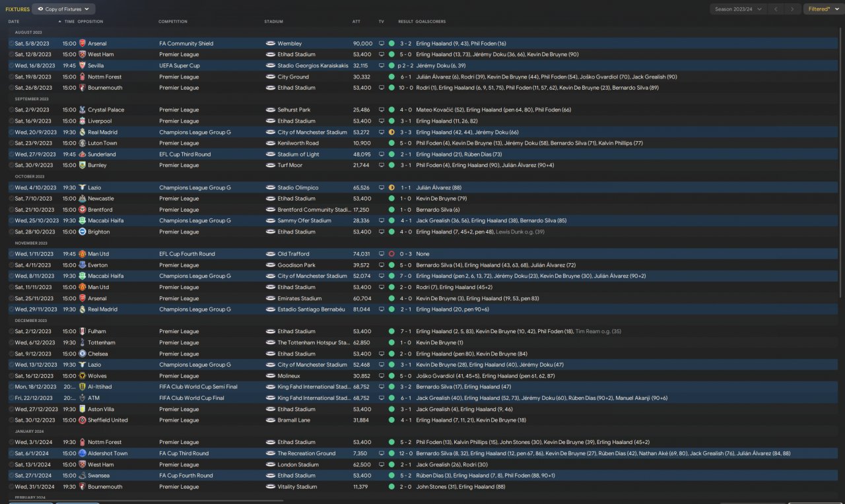Viewport: 845px width, 504px height.
Task: Open the UEFA Super Cup competition link
Action: point(179,66)
